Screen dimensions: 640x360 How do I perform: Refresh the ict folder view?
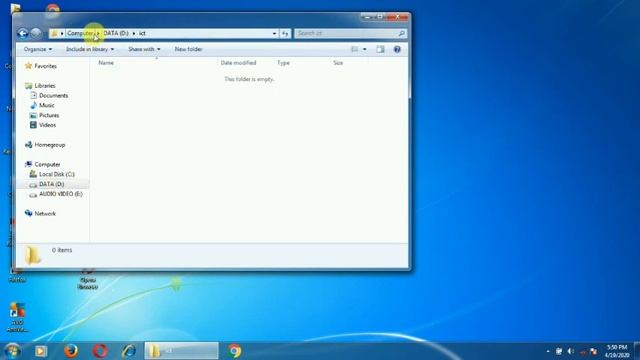285,33
